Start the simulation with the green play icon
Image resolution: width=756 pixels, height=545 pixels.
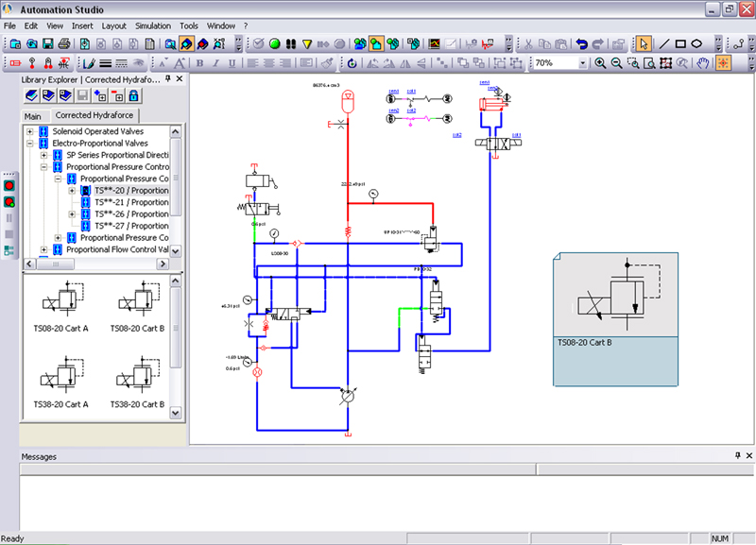coord(275,43)
